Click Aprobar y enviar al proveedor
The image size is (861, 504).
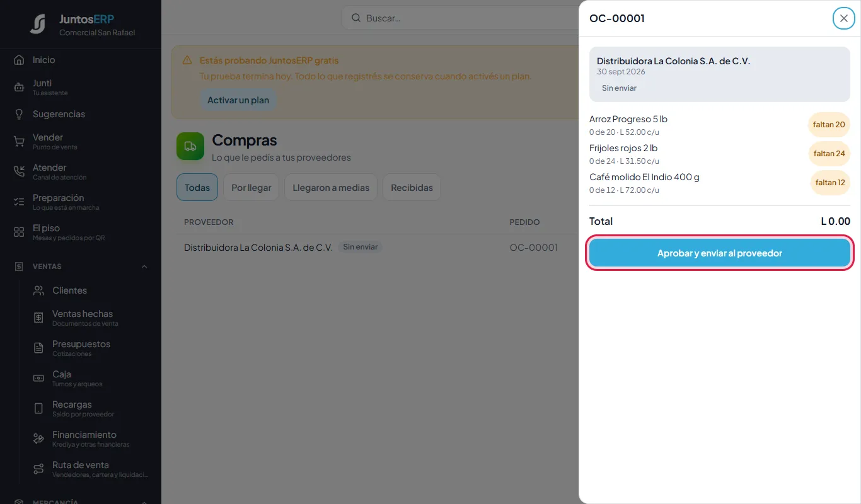(720, 253)
